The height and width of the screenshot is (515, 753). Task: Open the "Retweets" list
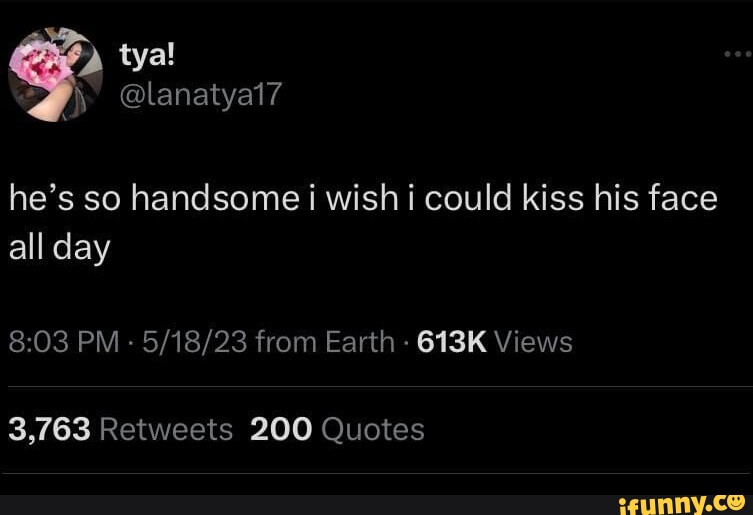click(167, 429)
